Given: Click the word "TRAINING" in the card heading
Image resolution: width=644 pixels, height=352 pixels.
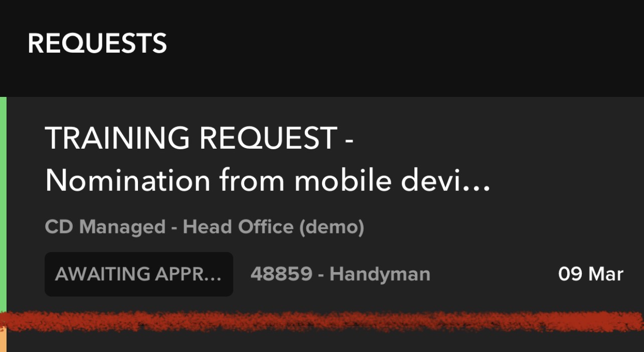Looking at the screenshot, I should [117, 138].
